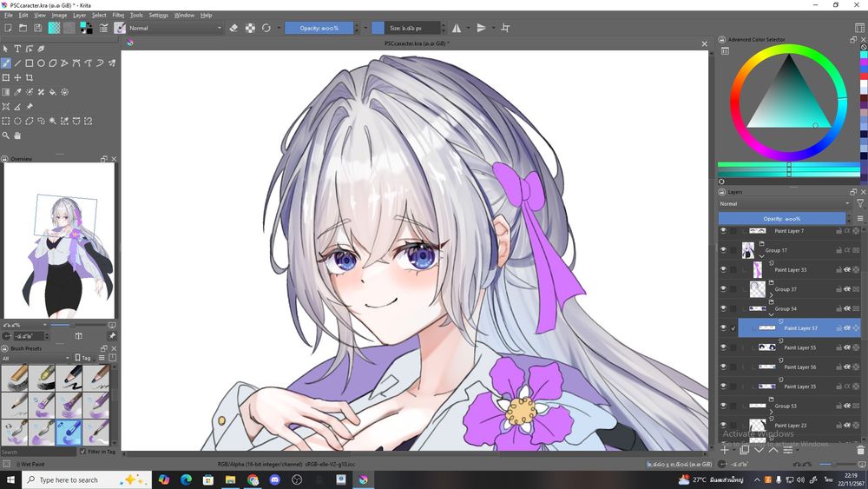
Task: Select the Calligraphy tool
Action: click(x=41, y=49)
